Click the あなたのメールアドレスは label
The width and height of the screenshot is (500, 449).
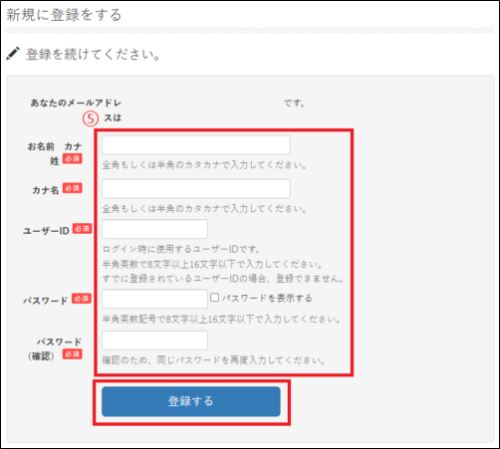(x=76, y=110)
